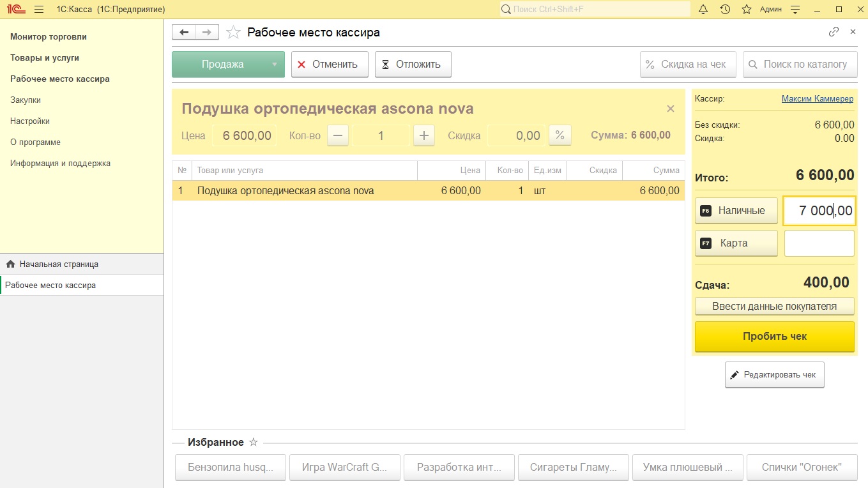Open the Админ settings dropdown icon
The image size is (868, 488).
pos(795,10)
